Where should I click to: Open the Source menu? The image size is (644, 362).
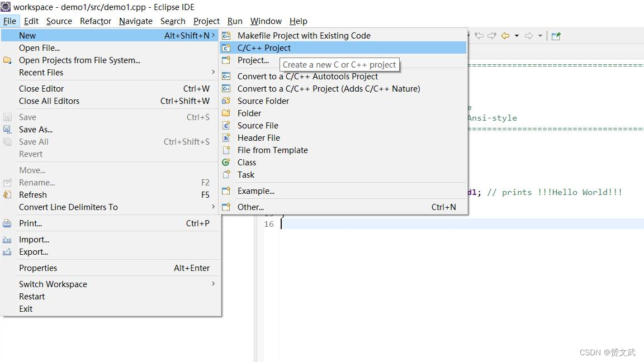(59, 21)
